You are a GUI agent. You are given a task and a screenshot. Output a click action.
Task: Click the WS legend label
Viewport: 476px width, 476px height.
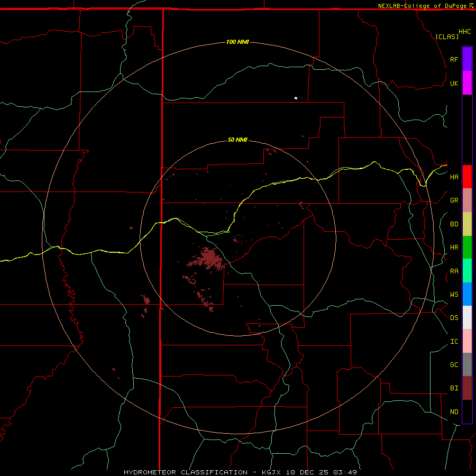tap(454, 295)
